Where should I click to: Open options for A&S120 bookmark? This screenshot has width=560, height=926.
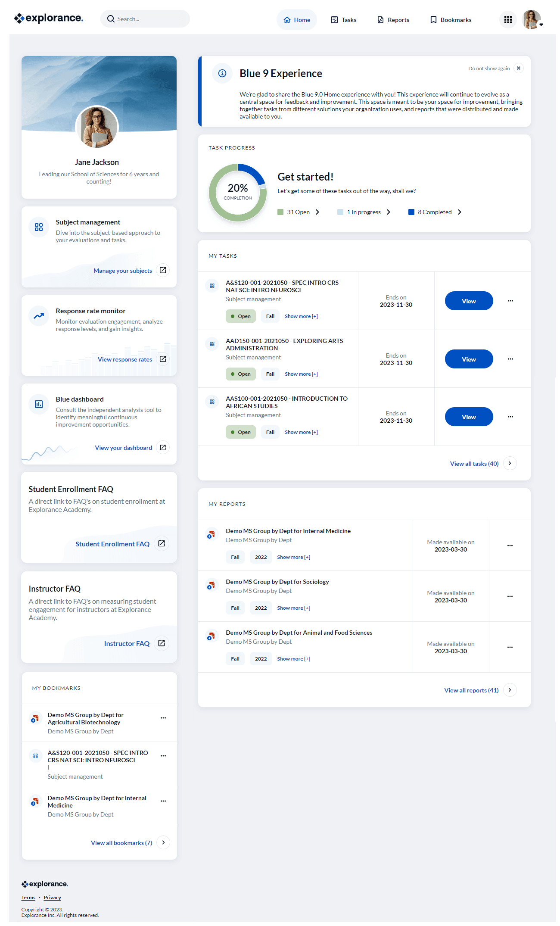[x=163, y=756]
